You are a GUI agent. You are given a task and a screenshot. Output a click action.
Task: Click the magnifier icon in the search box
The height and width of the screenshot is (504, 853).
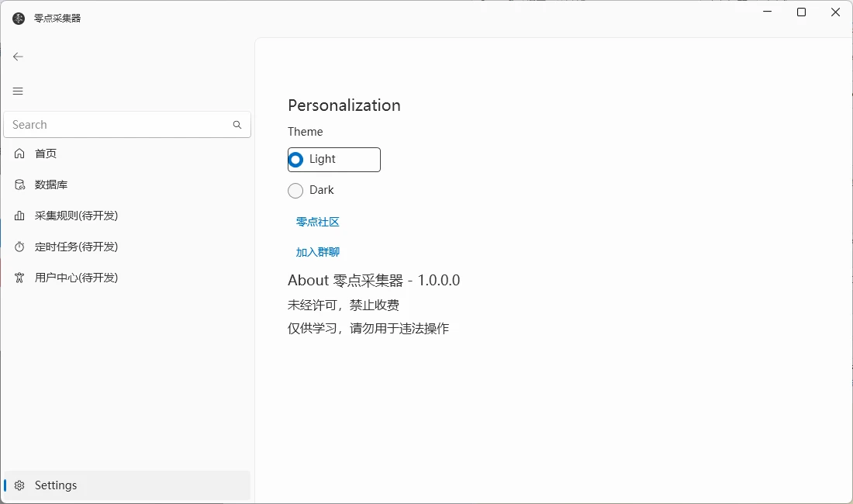[x=237, y=125]
